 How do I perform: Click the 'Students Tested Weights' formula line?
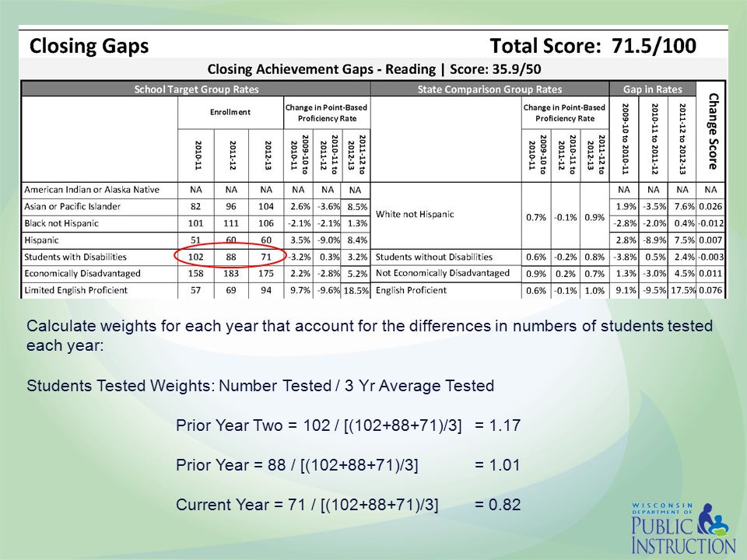260,386
